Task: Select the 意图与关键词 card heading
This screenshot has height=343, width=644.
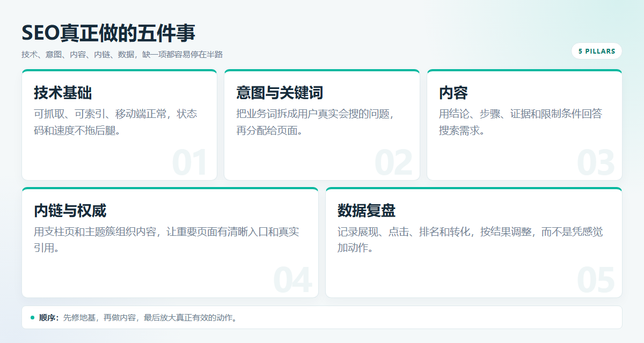Action: (x=280, y=93)
